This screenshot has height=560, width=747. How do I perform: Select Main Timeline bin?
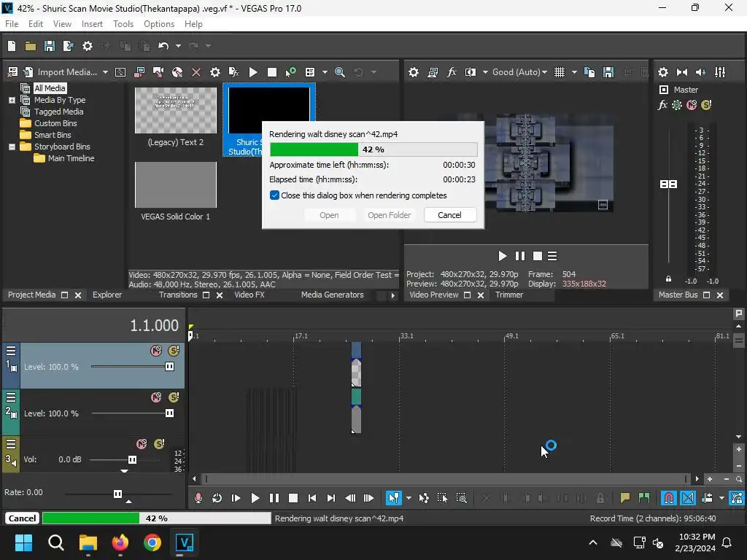[71, 158]
